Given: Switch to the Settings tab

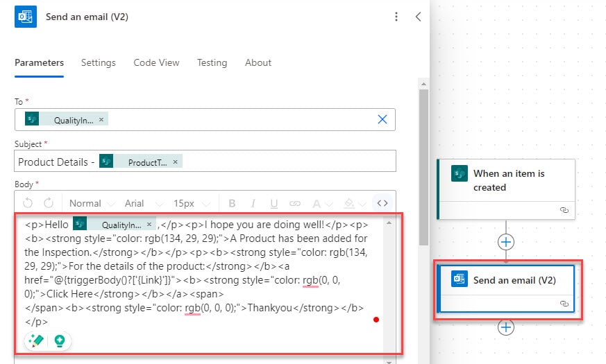Looking at the screenshot, I should click(98, 62).
